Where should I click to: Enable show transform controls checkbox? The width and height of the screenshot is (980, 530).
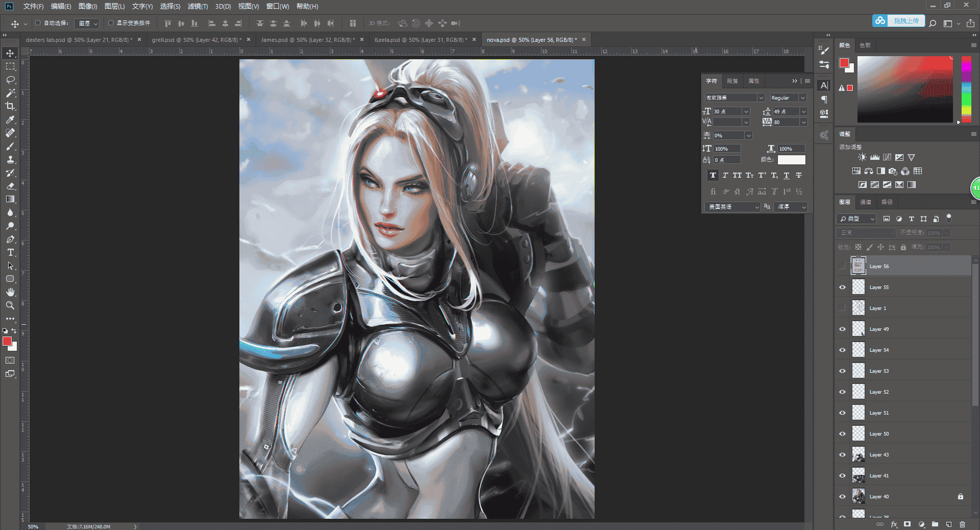111,23
